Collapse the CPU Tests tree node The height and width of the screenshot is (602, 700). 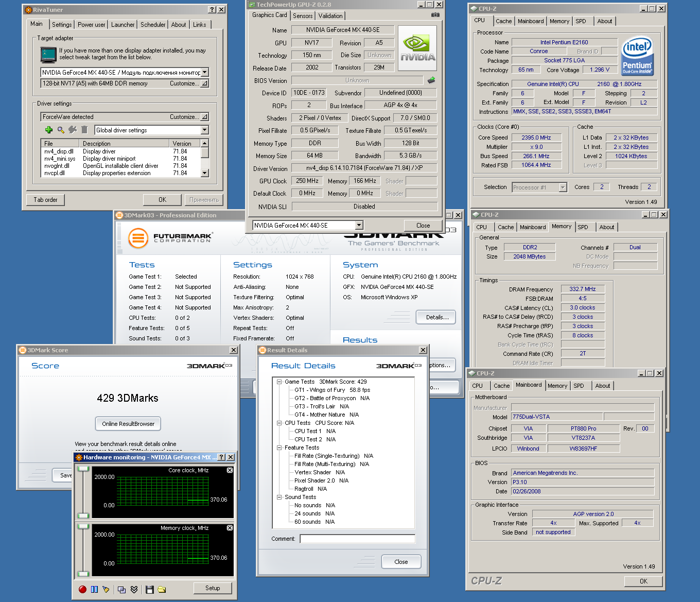click(x=279, y=423)
